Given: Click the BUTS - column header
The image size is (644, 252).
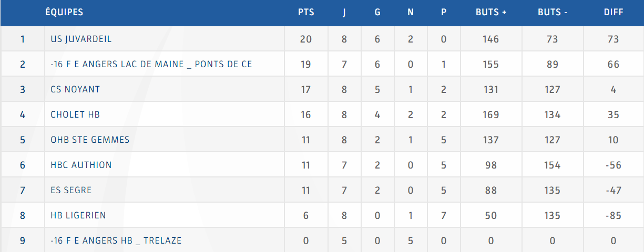Looking at the screenshot, I should [553, 12].
